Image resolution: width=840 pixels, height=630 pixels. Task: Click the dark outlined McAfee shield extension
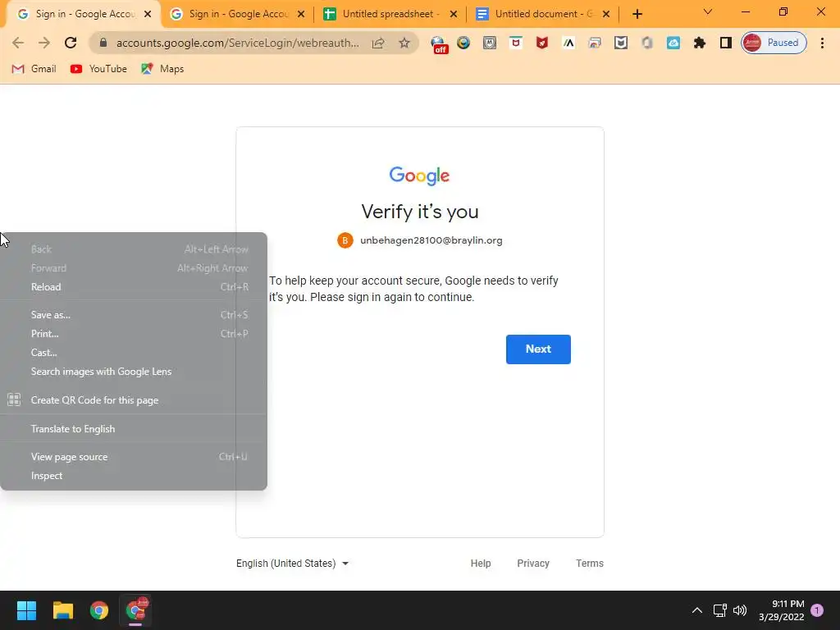[621, 43]
